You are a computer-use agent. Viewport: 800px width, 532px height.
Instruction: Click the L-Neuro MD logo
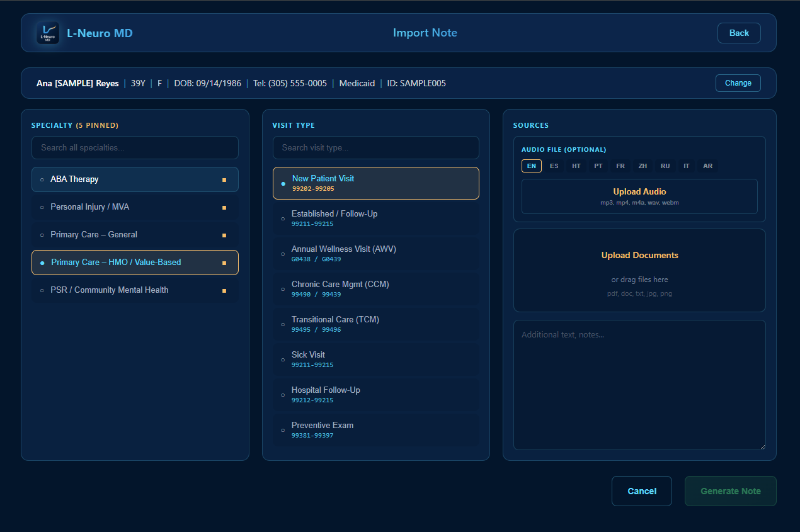[47, 33]
